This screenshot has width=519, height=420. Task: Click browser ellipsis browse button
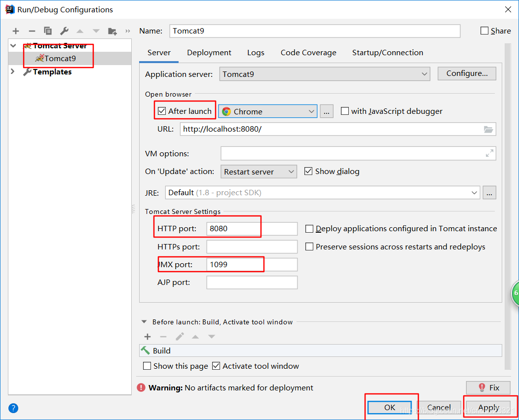[x=327, y=111]
